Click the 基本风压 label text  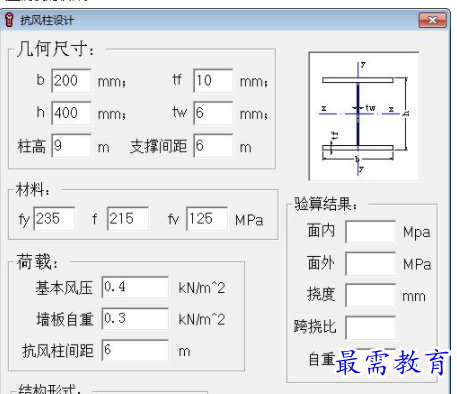64,288
